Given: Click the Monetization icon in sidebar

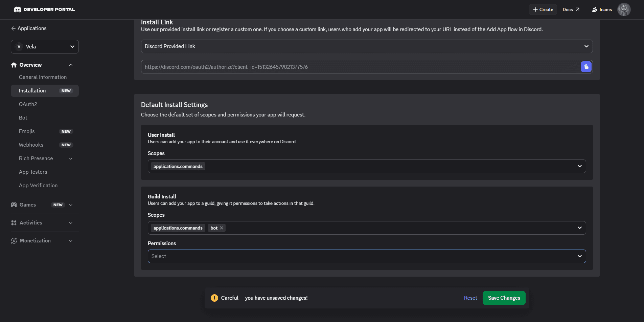Looking at the screenshot, I should [14, 241].
